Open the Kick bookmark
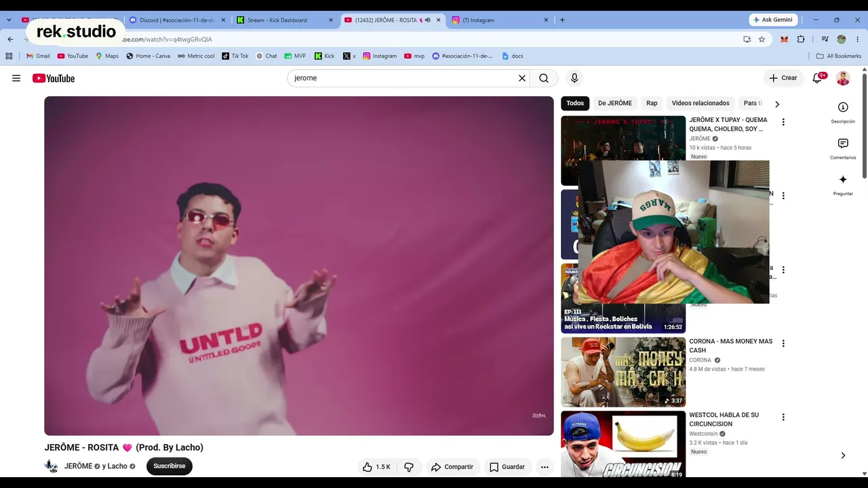The height and width of the screenshot is (488, 868). 325,56
